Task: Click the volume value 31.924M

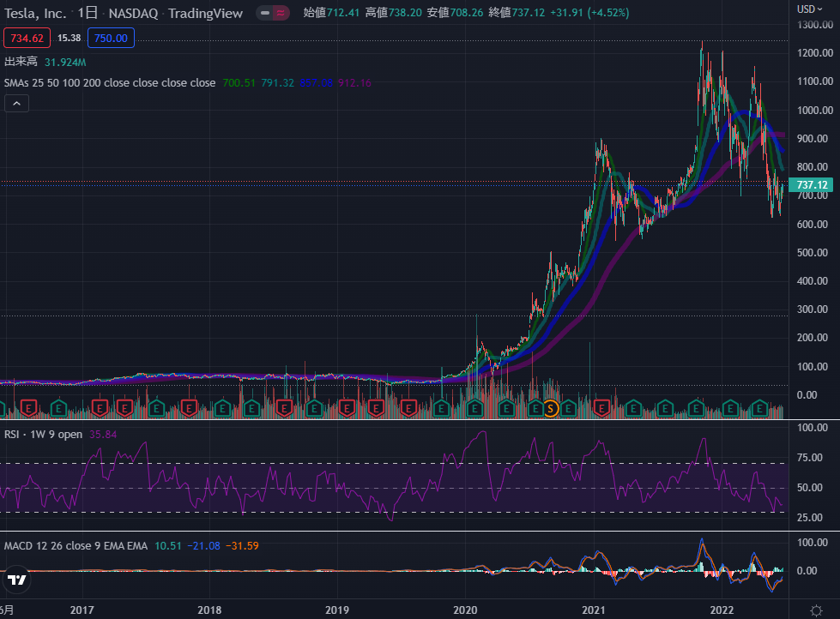Action: (65, 62)
